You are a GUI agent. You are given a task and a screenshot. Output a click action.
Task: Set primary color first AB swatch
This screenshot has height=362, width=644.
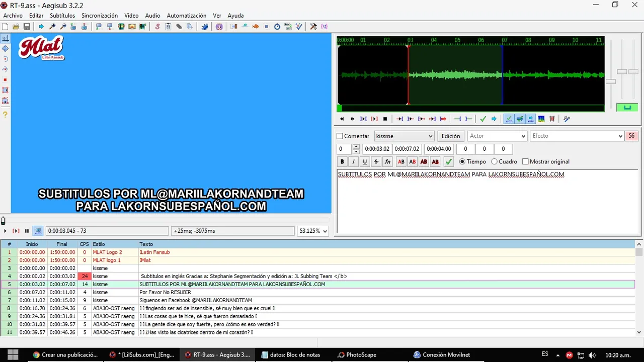[401, 162]
